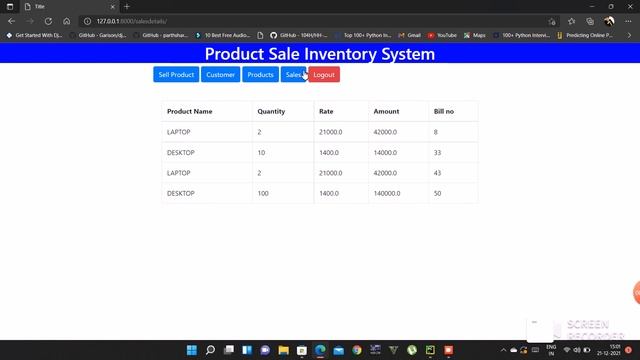This screenshot has width=640, height=360.
Task: Open the Products page
Action: pos(260,75)
